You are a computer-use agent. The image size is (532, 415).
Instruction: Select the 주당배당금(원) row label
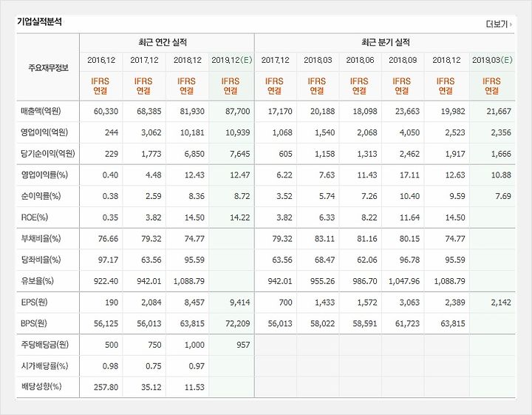(45, 345)
